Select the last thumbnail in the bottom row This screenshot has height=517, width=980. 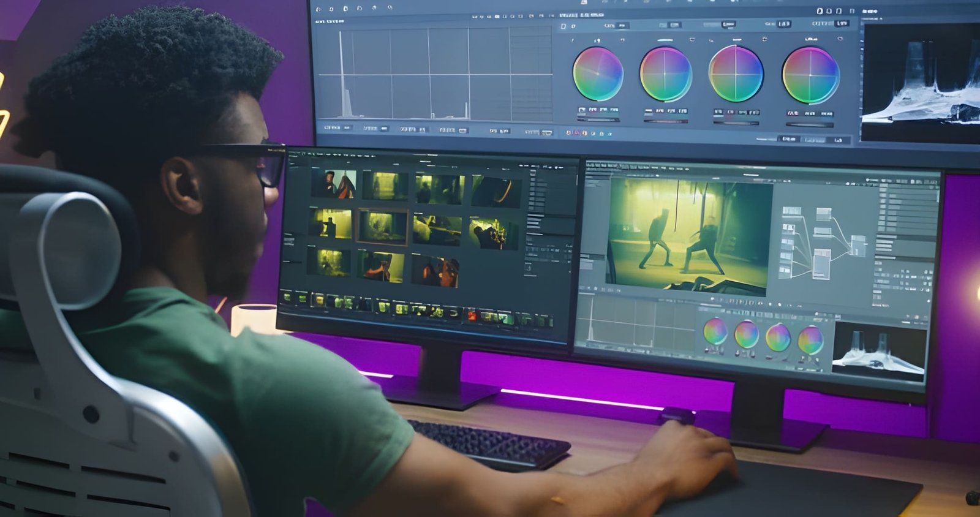click(x=435, y=271)
